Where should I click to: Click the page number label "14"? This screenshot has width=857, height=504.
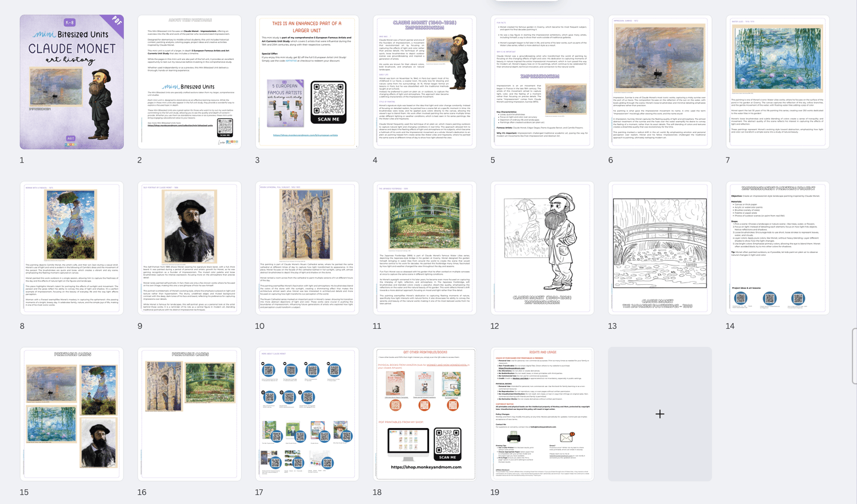pyautogui.click(x=730, y=326)
